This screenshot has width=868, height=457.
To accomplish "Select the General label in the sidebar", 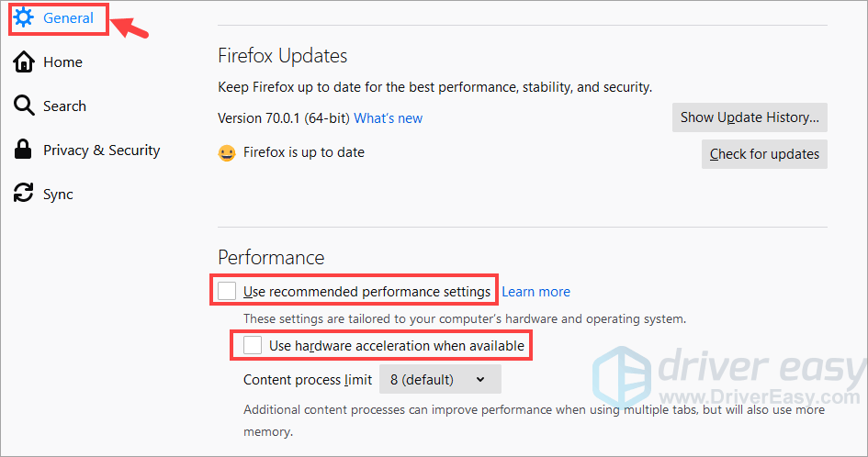I will pos(68,17).
